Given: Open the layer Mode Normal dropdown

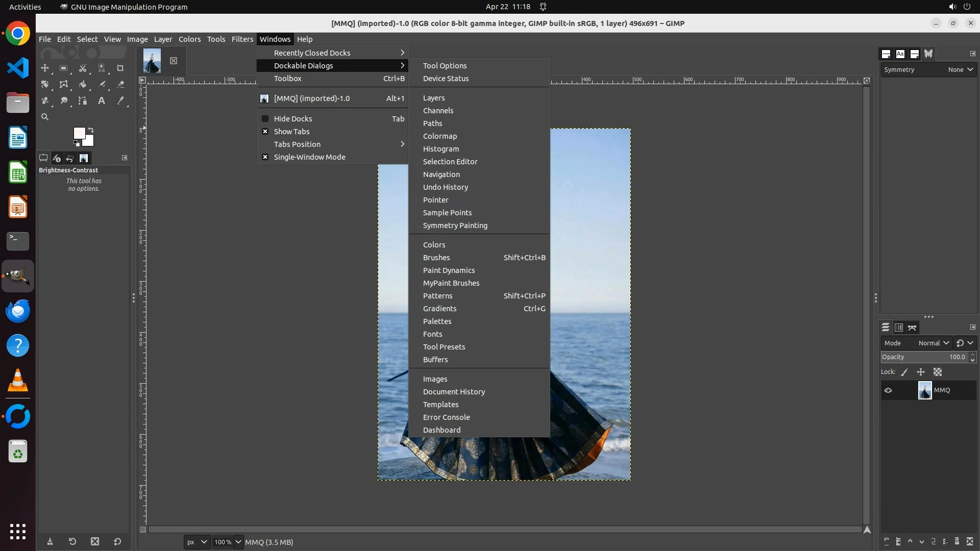Looking at the screenshot, I should [x=933, y=343].
